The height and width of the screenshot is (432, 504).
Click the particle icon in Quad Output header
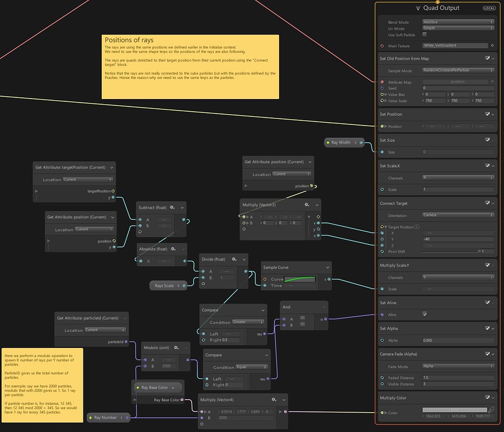[x=418, y=8]
